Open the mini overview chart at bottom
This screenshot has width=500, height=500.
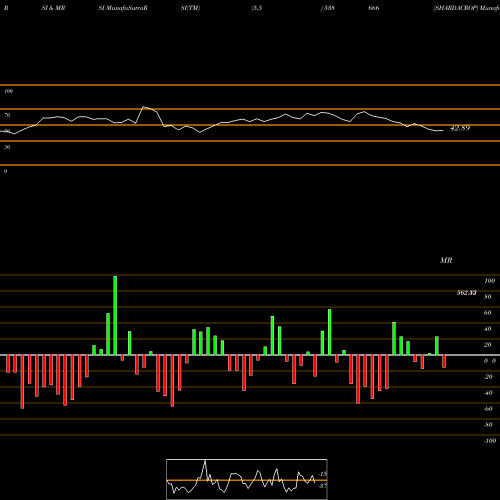[x=247, y=479]
